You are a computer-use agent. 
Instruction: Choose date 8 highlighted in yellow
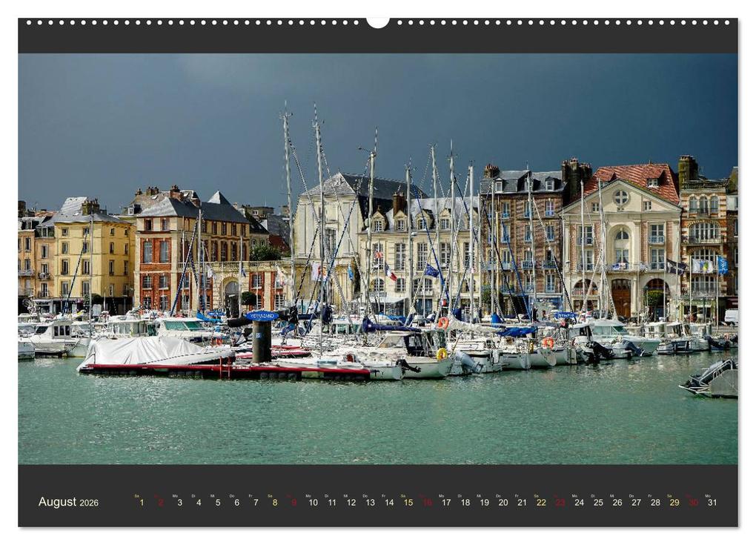275,503
